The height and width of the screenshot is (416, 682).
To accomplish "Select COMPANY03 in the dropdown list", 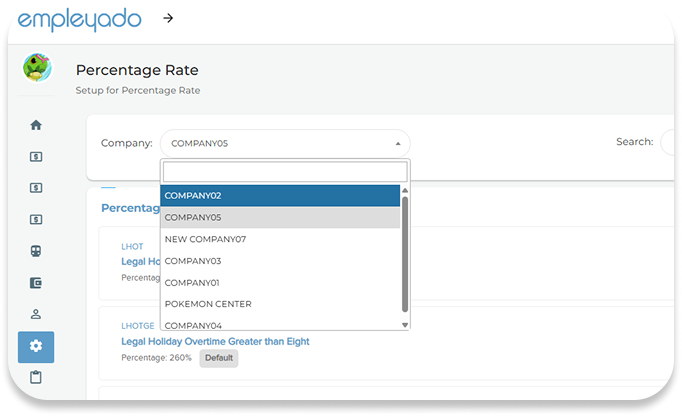I will tap(280, 261).
